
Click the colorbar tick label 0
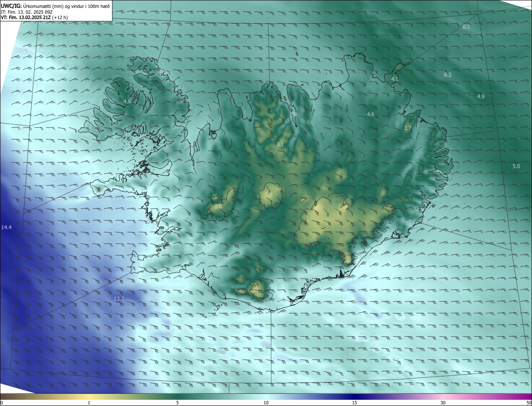click(2, 403)
